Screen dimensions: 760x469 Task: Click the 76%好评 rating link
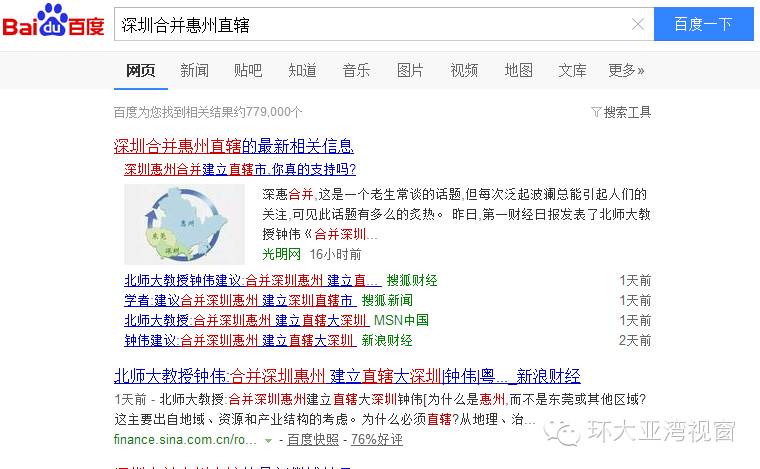[x=377, y=439]
